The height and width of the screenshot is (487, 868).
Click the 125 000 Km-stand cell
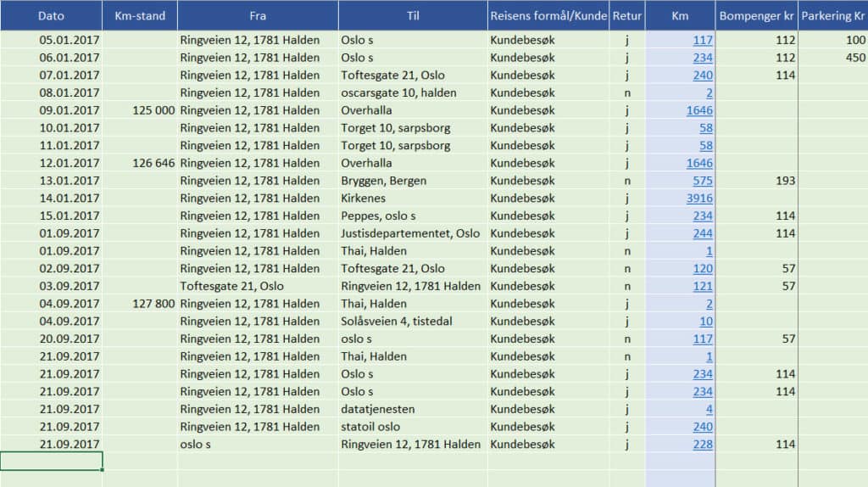pos(140,110)
